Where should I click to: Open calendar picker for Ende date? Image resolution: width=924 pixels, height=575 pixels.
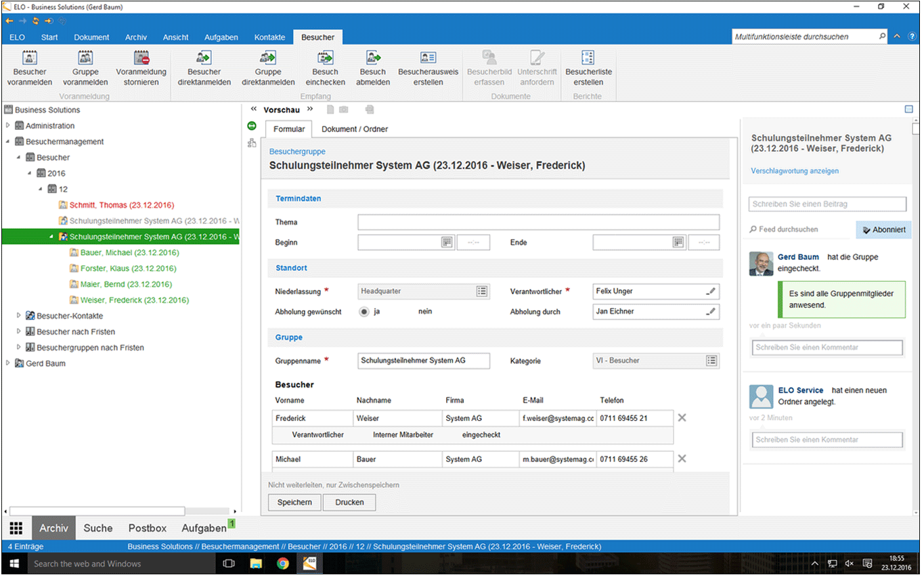[678, 242]
